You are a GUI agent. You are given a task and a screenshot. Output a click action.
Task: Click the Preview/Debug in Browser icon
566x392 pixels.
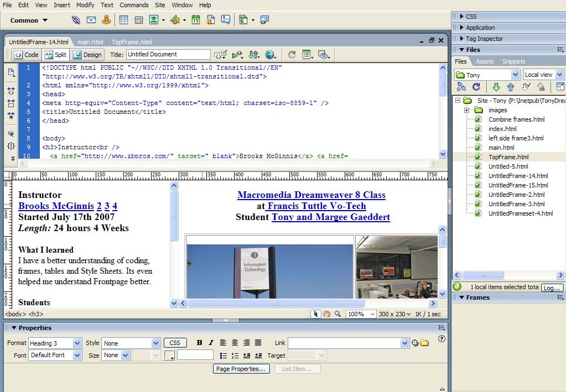click(x=270, y=54)
